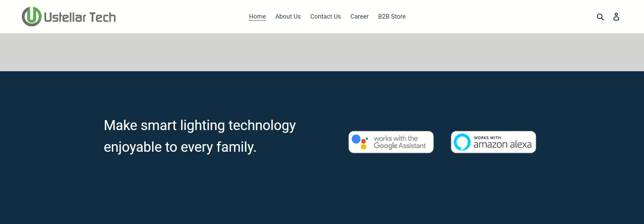The image size is (644, 224).
Task: Navigate to Contact Us
Action: click(325, 17)
